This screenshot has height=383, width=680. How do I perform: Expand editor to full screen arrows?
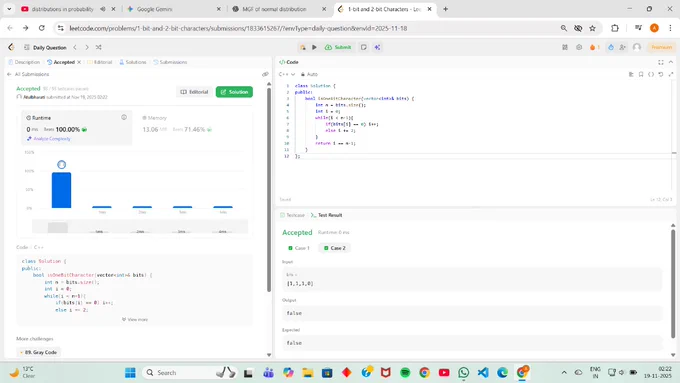coord(671,74)
